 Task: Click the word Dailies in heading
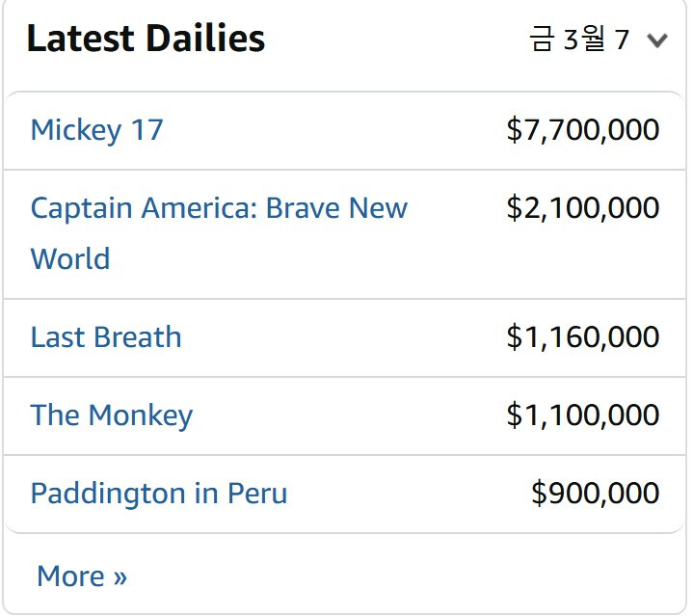point(205,39)
